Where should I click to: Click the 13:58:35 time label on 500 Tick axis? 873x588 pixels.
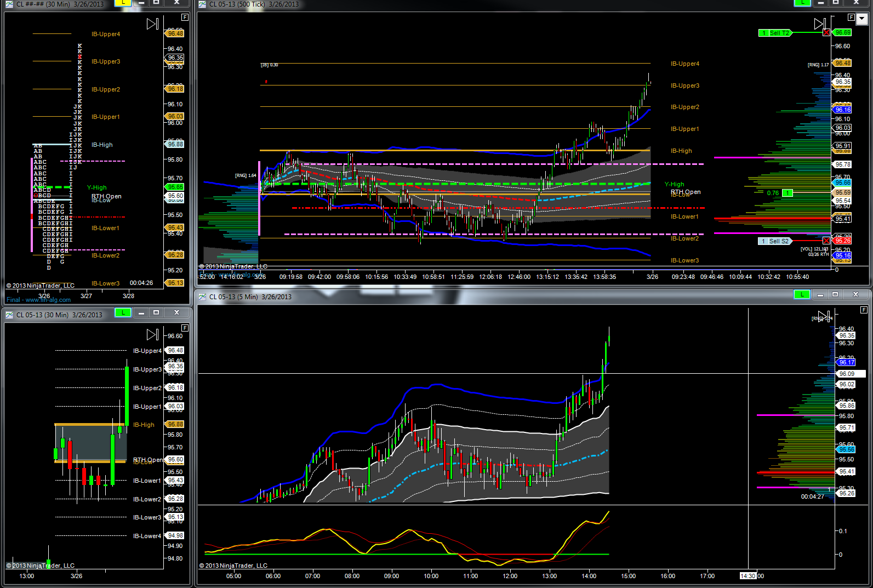tap(604, 277)
